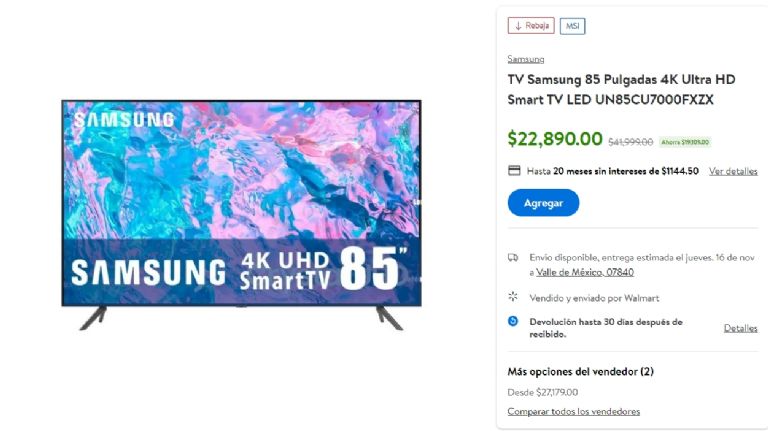Add the TV with Agregar button
Viewport: 768px width, 431px height.
point(543,203)
